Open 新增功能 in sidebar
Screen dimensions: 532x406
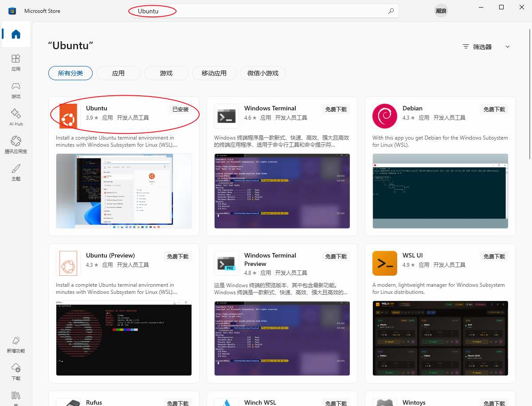point(16,344)
